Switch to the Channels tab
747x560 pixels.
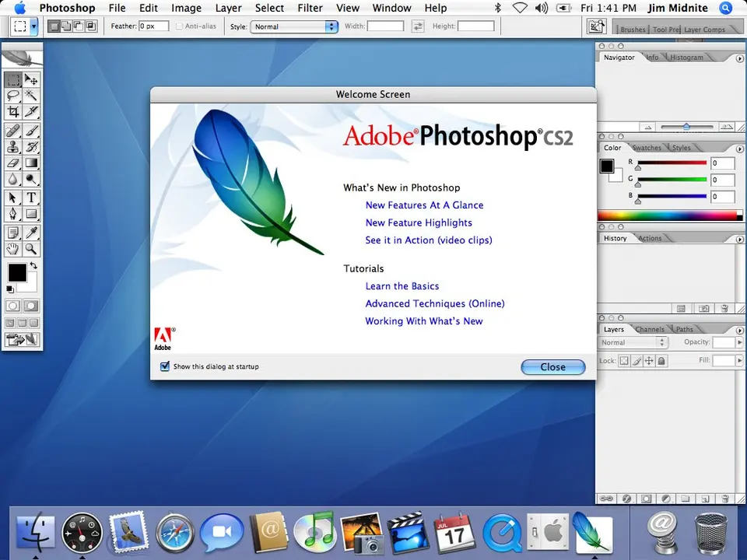click(x=649, y=330)
